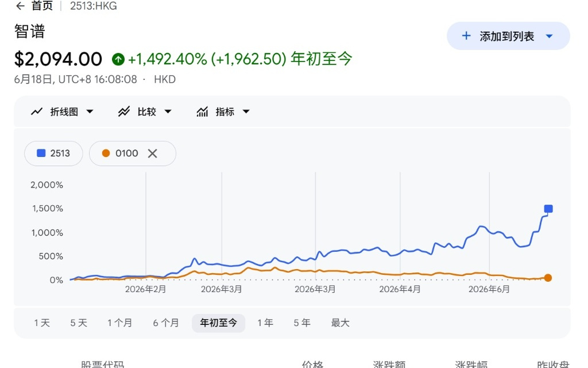
Task: Switch to the 5 天 time range
Action: (x=79, y=323)
